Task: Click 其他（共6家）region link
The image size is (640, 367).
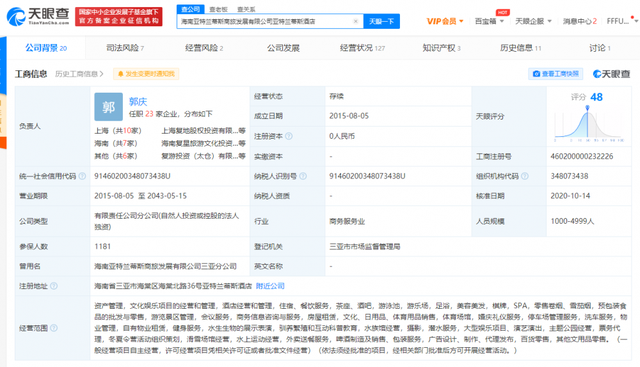Action: point(116,156)
